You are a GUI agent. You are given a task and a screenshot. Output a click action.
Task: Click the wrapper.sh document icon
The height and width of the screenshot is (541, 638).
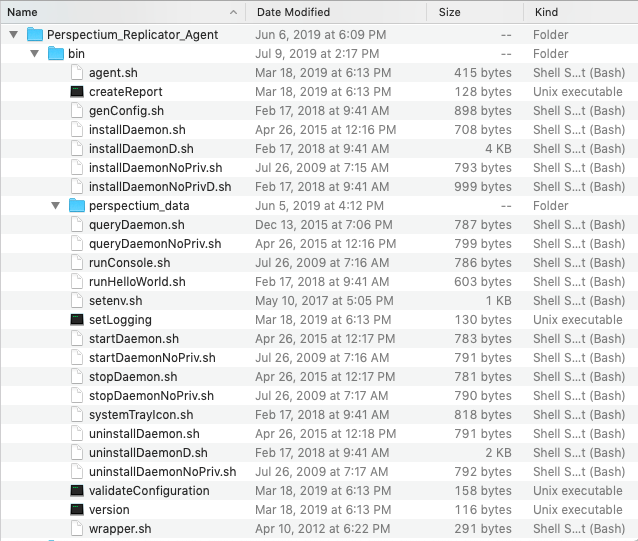(77, 529)
